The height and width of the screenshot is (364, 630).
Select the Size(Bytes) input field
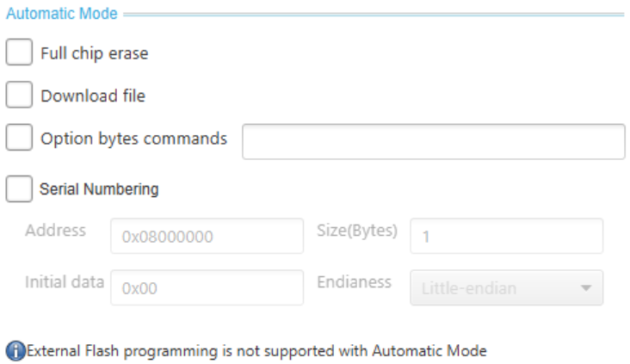pos(506,237)
